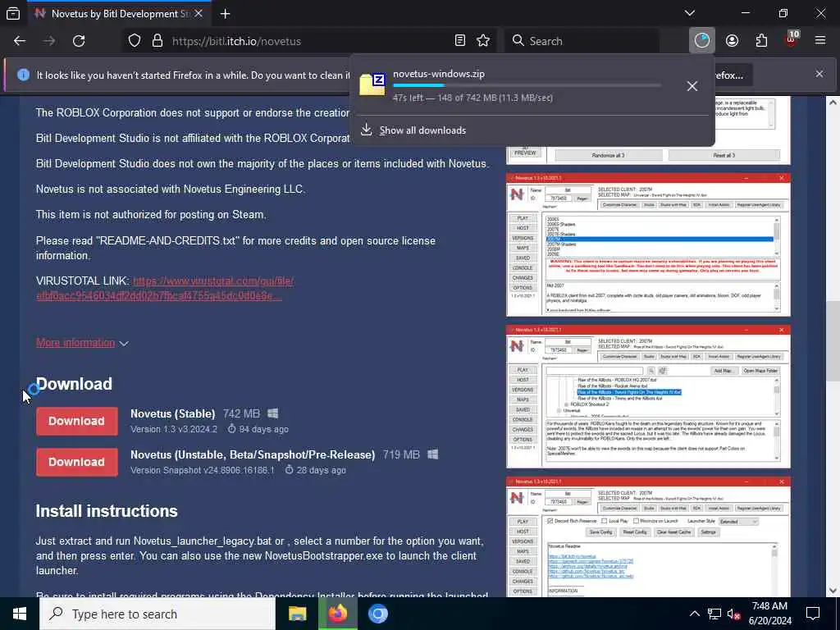This screenshot has height=630, width=840.
Task: Show site security padlock info
Action: point(157,41)
